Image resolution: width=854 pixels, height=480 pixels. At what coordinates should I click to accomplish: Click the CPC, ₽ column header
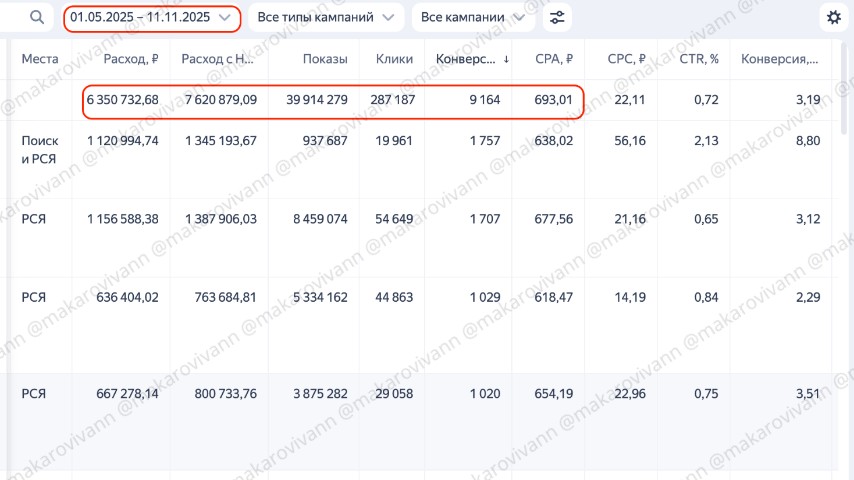(x=627, y=59)
